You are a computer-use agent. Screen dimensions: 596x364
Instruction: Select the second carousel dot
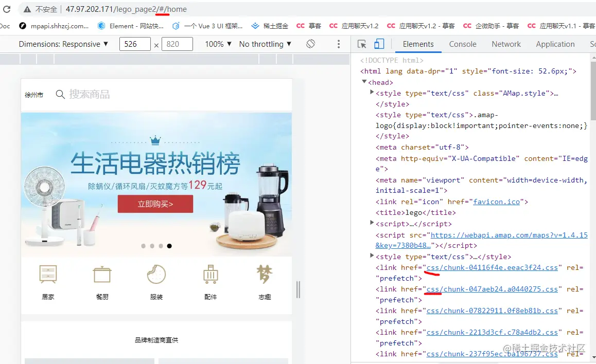[x=152, y=246]
